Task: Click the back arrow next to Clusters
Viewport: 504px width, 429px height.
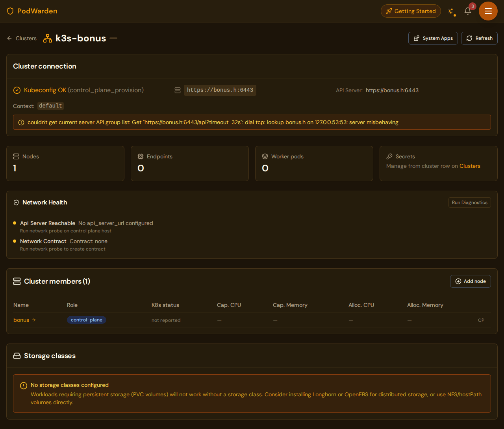Action: [9, 38]
